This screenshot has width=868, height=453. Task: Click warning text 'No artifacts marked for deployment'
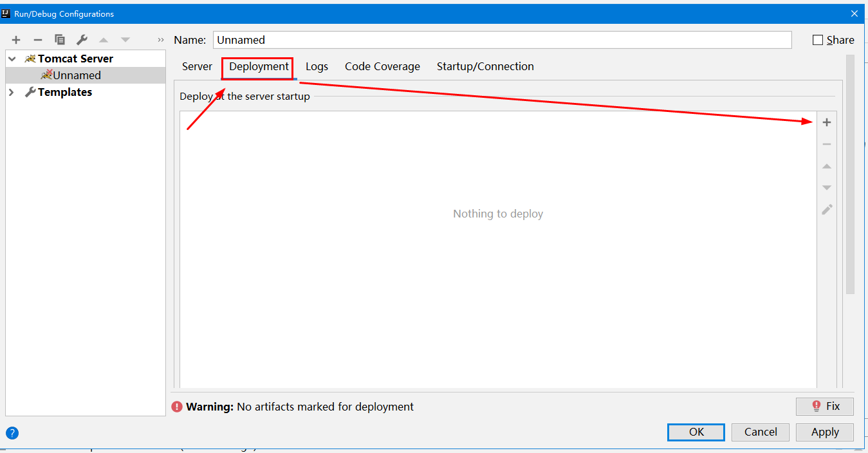pyautogui.click(x=325, y=407)
